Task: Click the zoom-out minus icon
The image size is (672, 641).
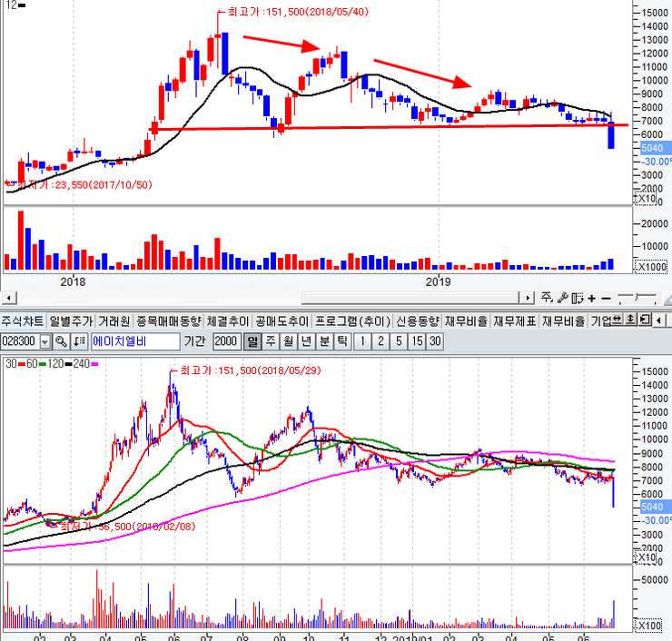Action: (x=606, y=298)
